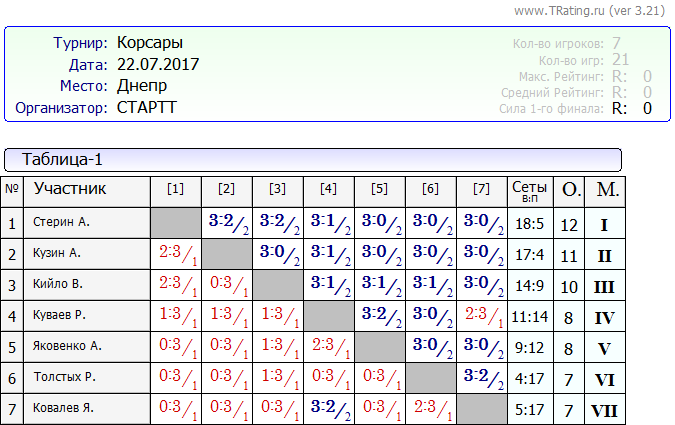Pick player Ковалев Я.
Viewport: 675px width, 425px height.
click(x=63, y=409)
